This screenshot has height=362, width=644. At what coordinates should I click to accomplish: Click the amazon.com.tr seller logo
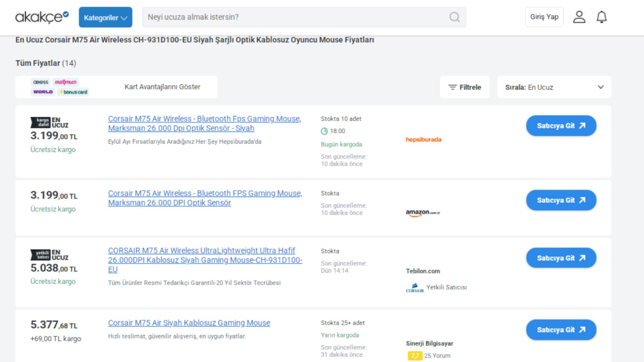tap(423, 213)
